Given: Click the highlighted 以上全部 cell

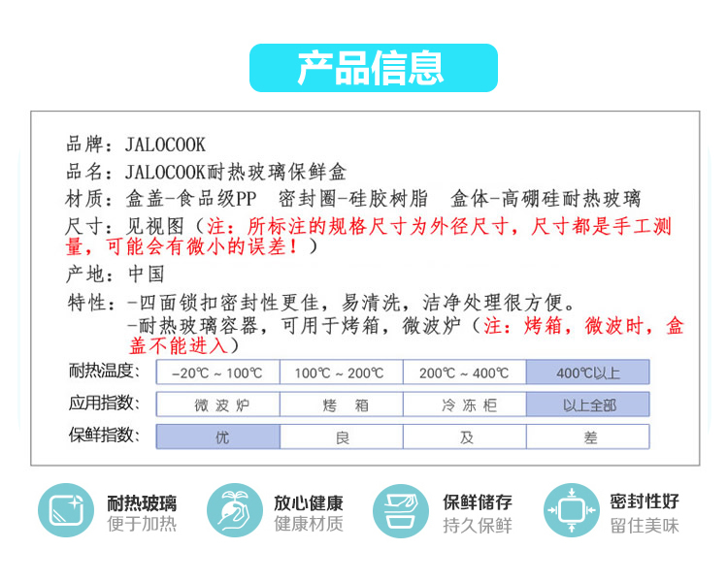Looking at the screenshot, I should pyautogui.click(x=588, y=404).
